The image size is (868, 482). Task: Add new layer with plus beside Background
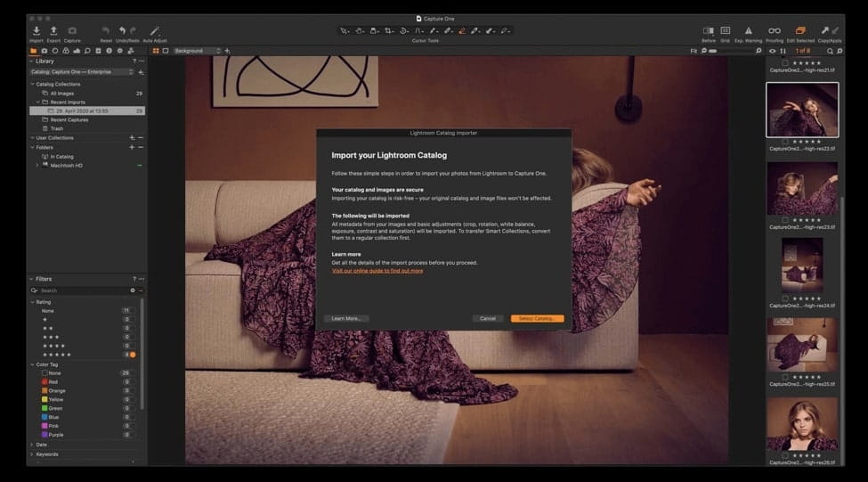coord(227,51)
